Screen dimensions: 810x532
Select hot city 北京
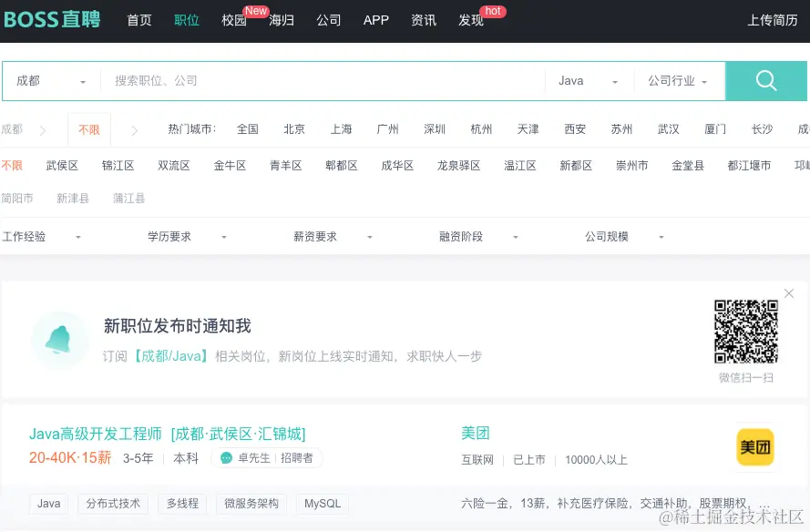point(294,129)
